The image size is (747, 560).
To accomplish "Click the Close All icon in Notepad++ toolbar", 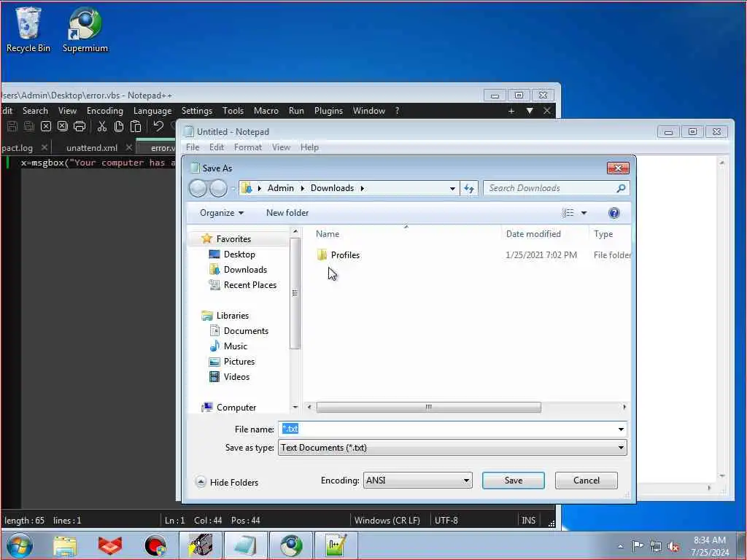I will [x=63, y=126].
